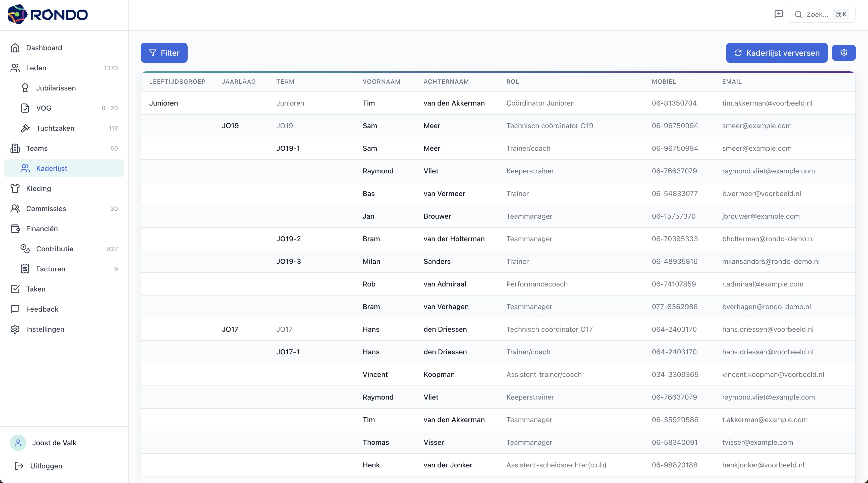The width and height of the screenshot is (868, 483).
Task: Click the Dashboard home icon
Action: pyautogui.click(x=15, y=48)
